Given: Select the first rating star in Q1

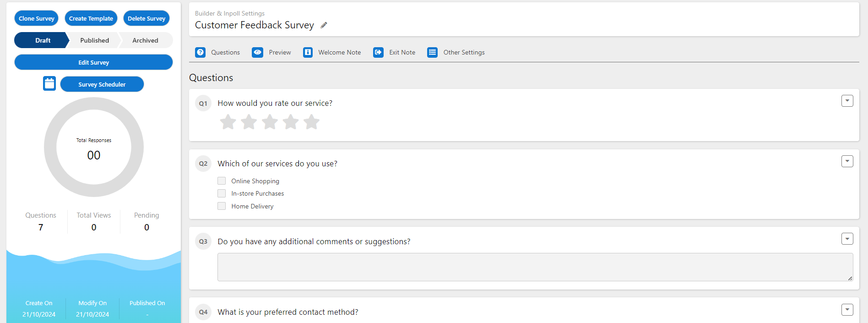Looking at the screenshot, I should [228, 122].
